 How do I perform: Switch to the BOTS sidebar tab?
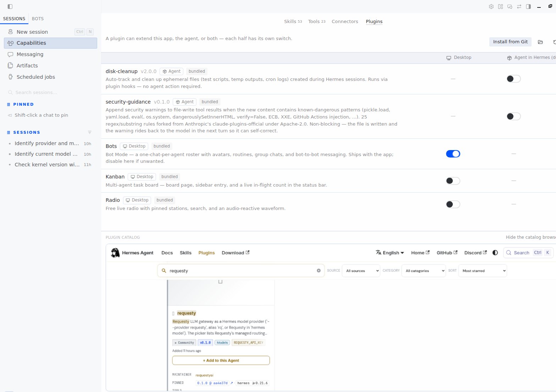tap(38, 19)
